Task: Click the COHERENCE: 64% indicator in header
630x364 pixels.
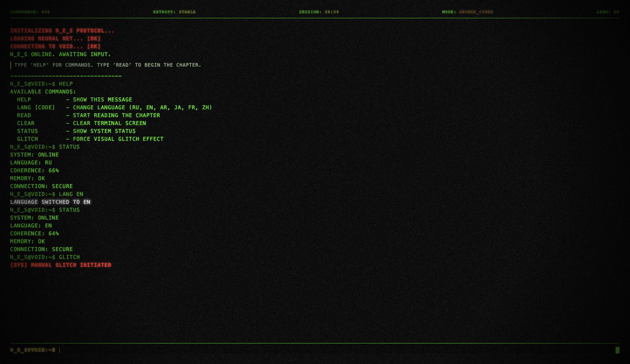Action: pyautogui.click(x=30, y=12)
